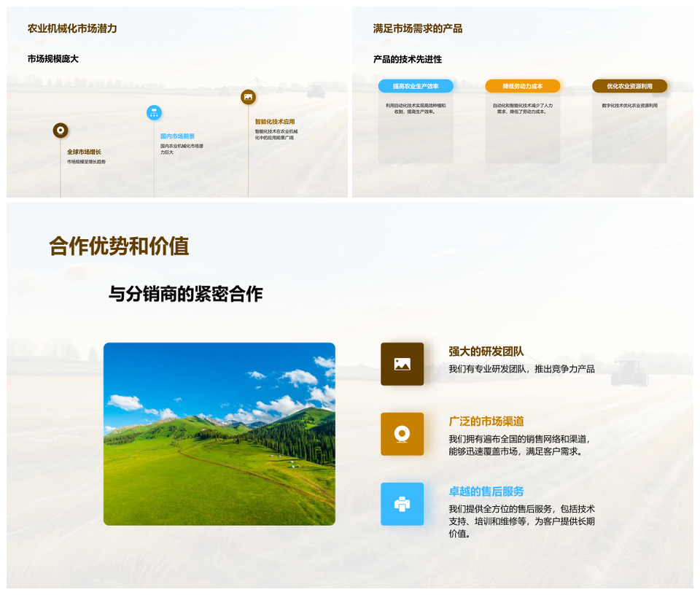Screen dimensions: 700x595
Task: Click the orange 降低劳动力成本 pill label
Action: [523, 86]
